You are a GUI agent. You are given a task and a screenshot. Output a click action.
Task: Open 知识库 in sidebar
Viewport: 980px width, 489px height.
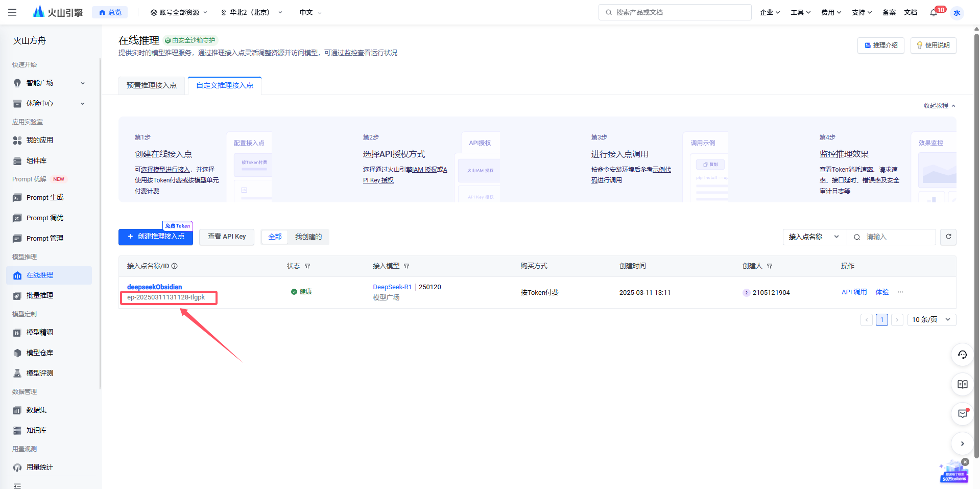pos(49,430)
